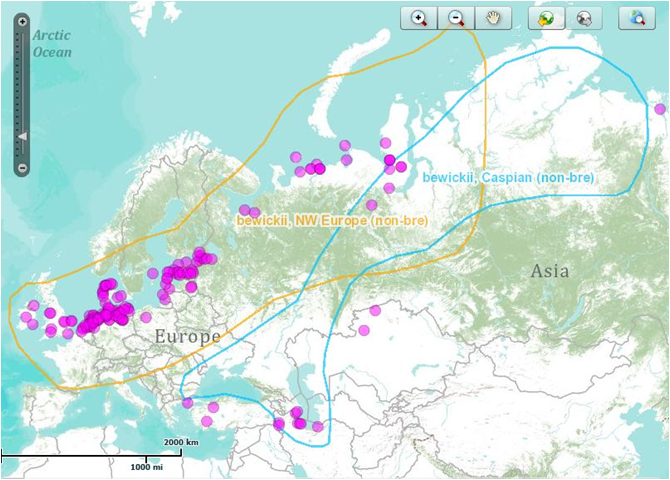The height and width of the screenshot is (480, 670).
Task: Go back to previous map extent
Action: 546,18
